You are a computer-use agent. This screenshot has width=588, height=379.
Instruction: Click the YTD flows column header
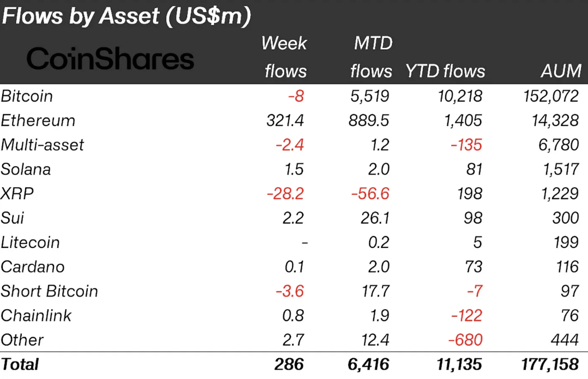point(445,71)
